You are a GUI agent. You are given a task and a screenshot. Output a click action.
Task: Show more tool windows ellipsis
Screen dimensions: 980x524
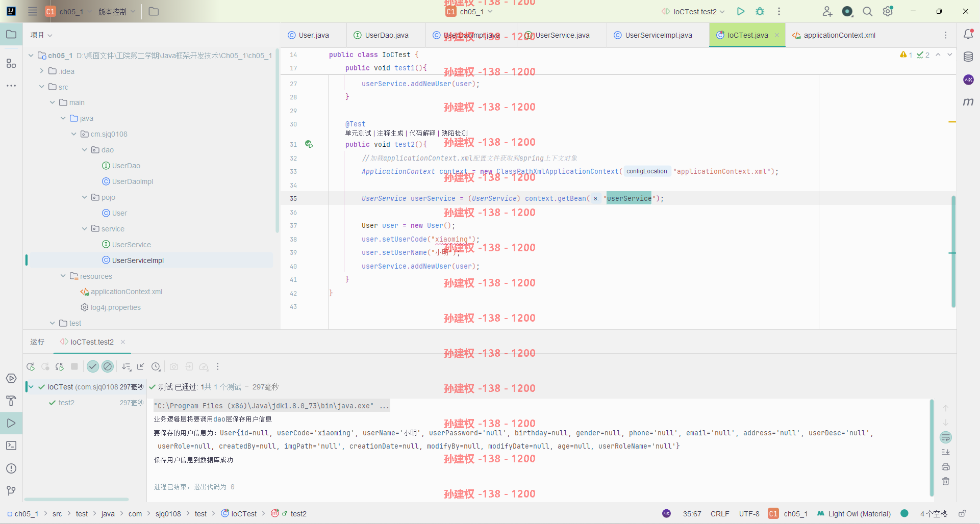(x=11, y=86)
